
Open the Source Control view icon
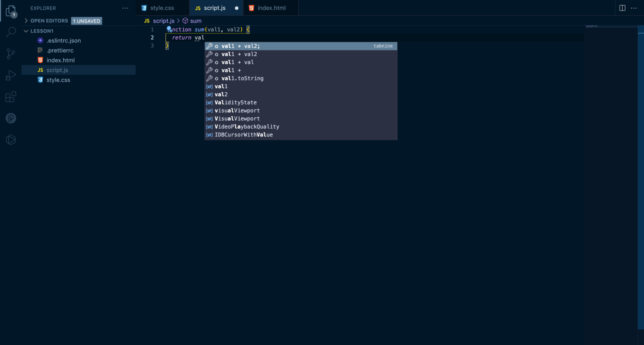coord(11,54)
